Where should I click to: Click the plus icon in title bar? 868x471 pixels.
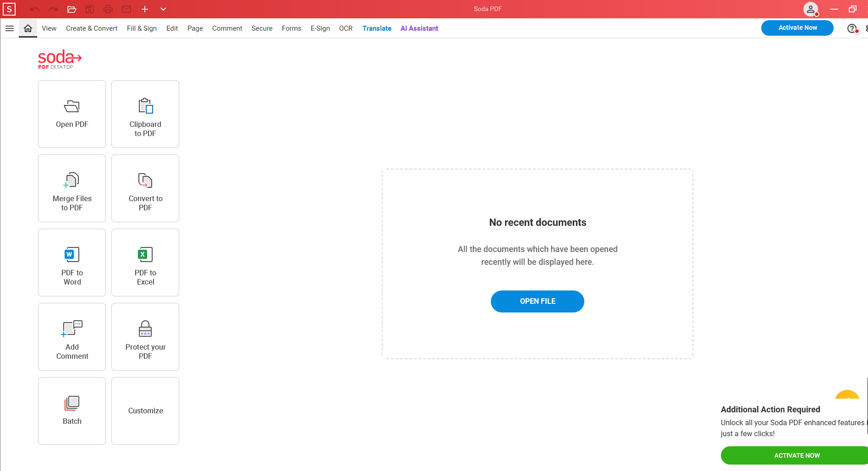[145, 9]
